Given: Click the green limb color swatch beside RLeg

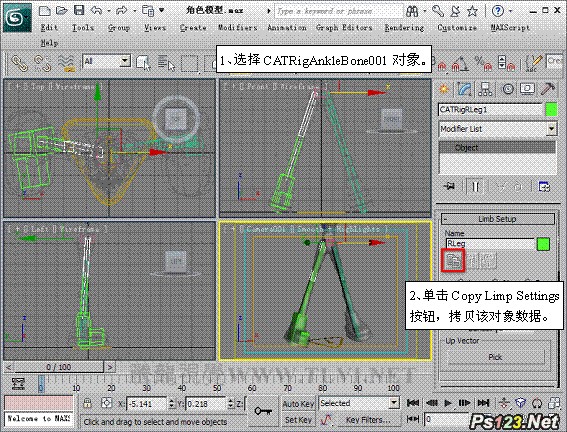Looking at the screenshot, I should [x=543, y=244].
